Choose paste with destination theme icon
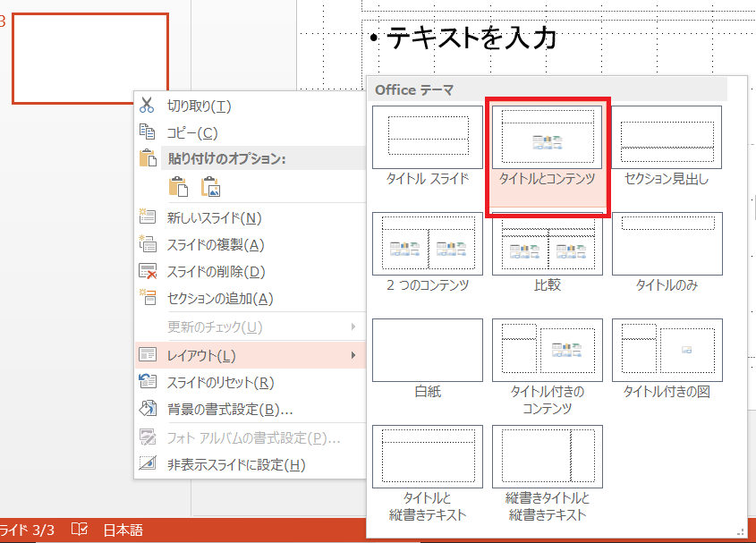Screen dimensions: 756x543 click(178, 187)
